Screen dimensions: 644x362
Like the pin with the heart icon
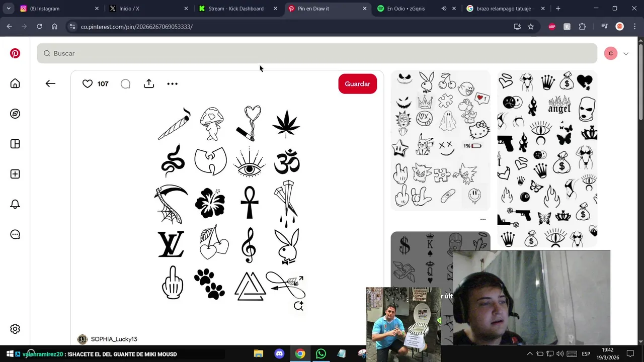pos(88,84)
